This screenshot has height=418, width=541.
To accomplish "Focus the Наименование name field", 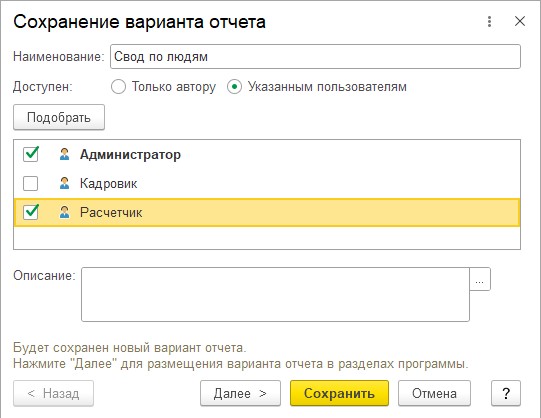I will click(315, 57).
